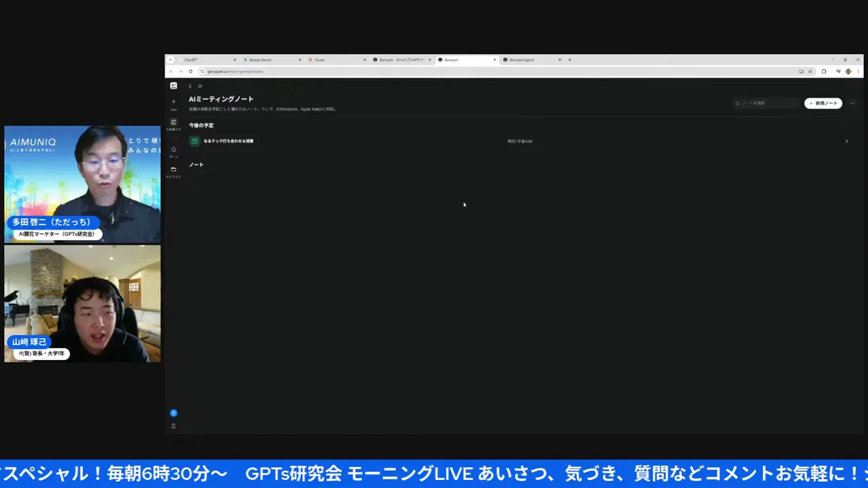
Task: Switch to the ChatGPT tab
Action: pos(206,60)
